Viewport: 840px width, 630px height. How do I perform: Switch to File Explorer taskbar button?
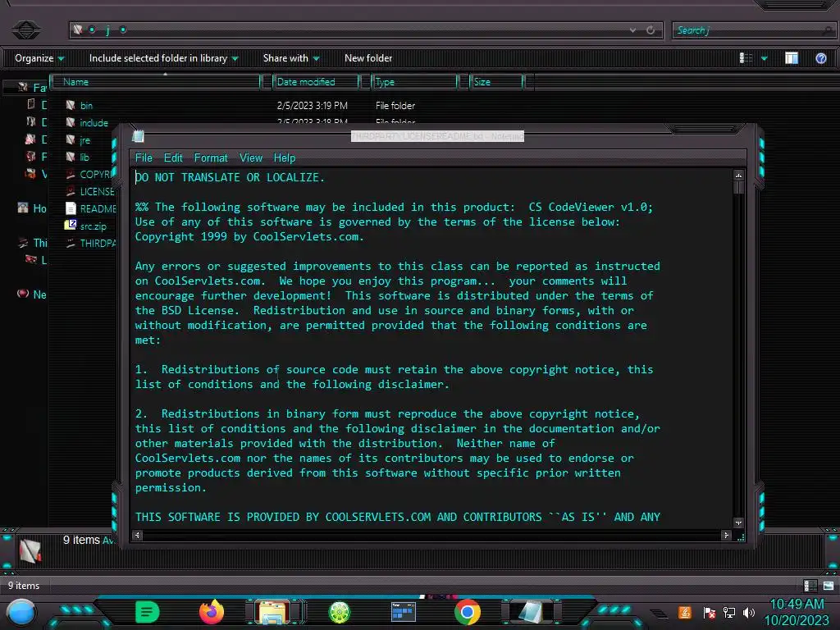point(273,612)
